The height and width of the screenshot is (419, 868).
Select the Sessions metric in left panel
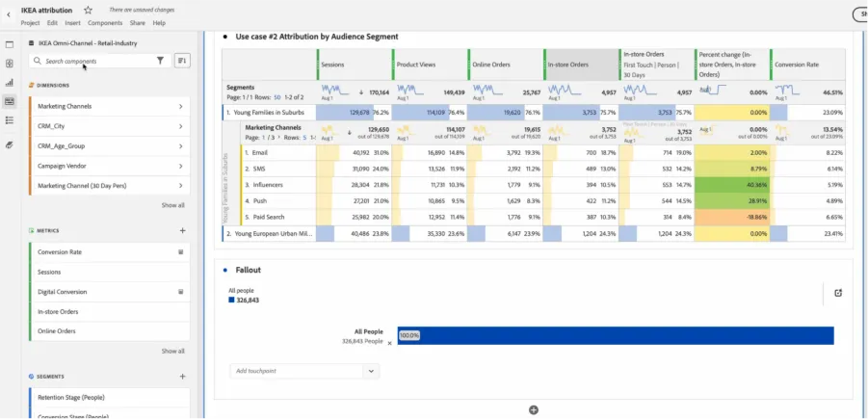pos(110,272)
